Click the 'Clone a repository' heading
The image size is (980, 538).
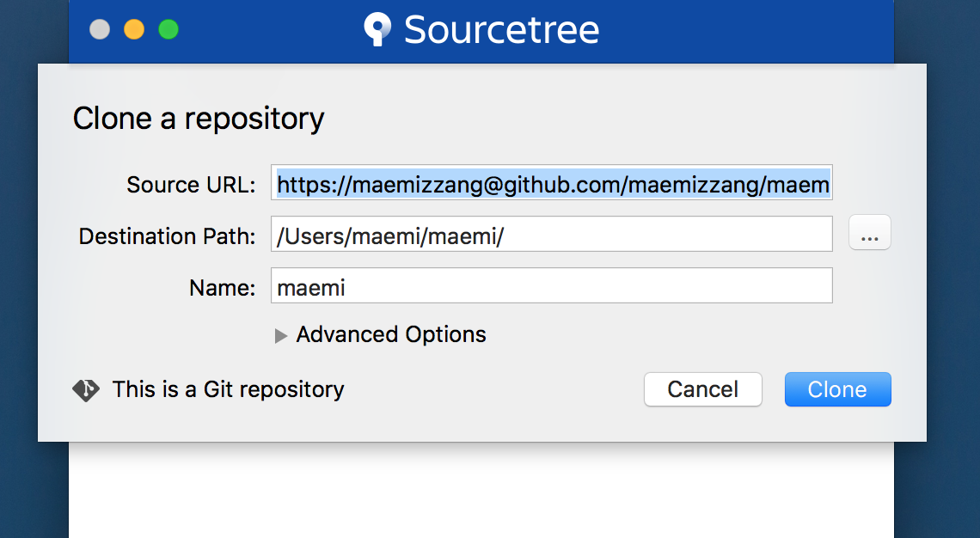click(x=199, y=118)
